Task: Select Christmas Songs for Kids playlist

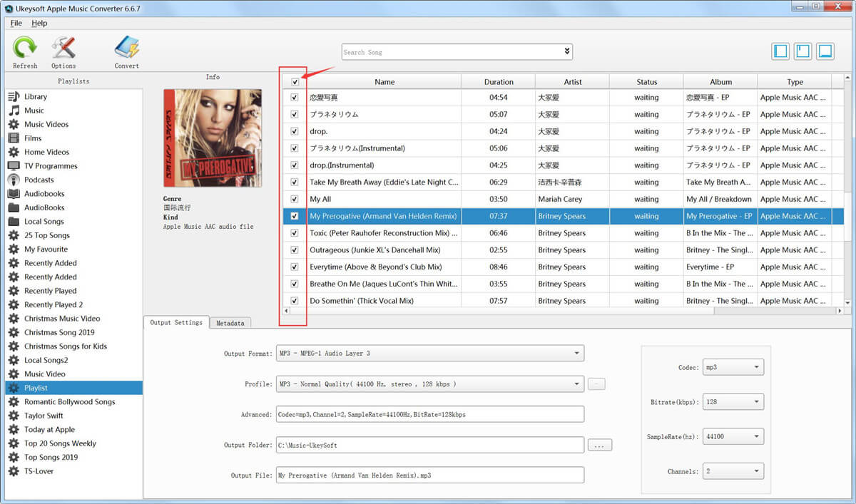Action: pyautogui.click(x=66, y=346)
